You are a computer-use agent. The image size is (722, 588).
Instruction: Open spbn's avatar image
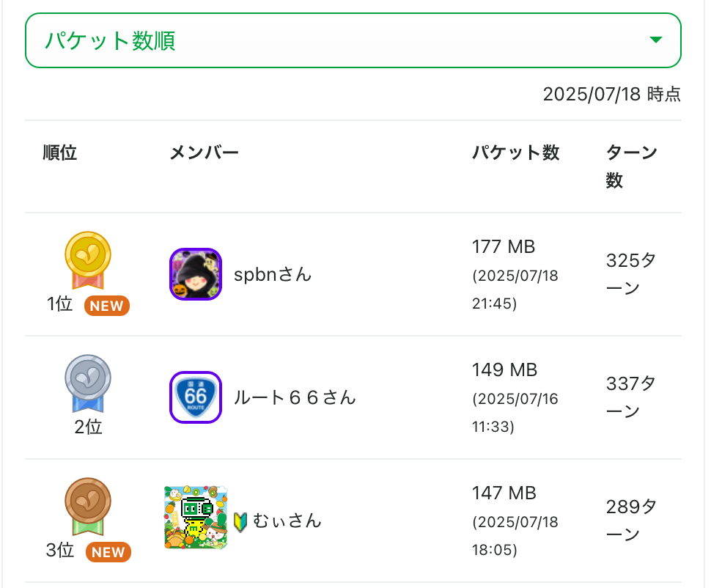coord(196,274)
